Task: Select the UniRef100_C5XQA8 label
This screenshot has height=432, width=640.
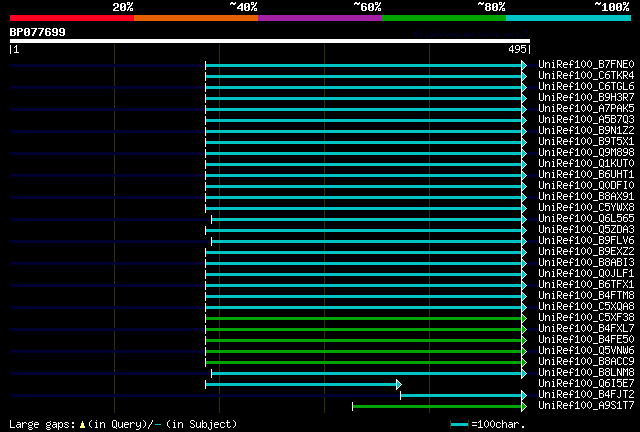Action: point(586,307)
